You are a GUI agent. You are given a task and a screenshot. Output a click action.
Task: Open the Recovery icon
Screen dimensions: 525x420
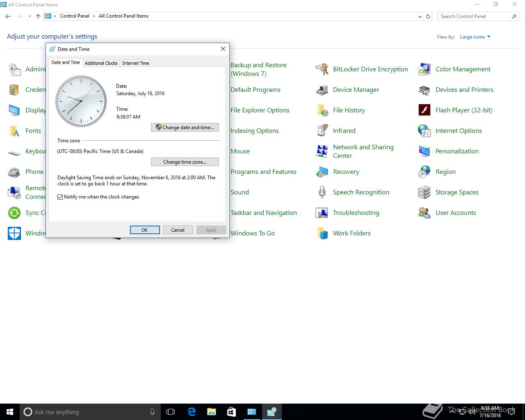click(322, 172)
